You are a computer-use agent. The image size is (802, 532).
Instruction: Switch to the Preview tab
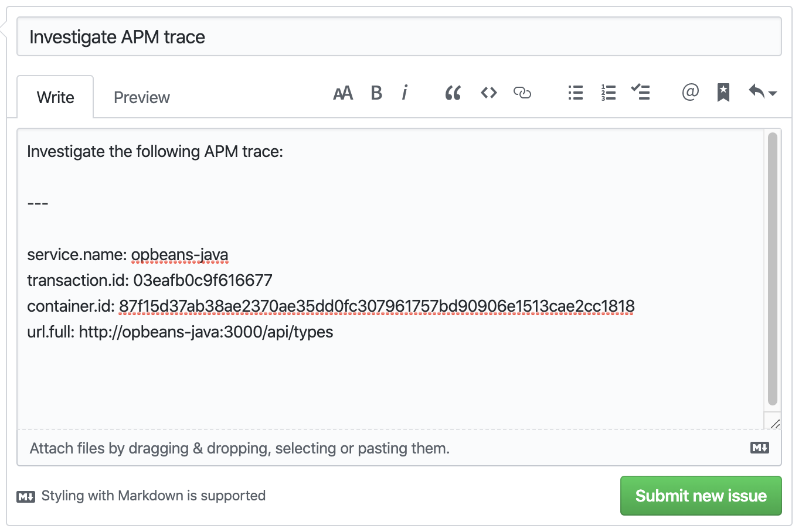coord(141,97)
